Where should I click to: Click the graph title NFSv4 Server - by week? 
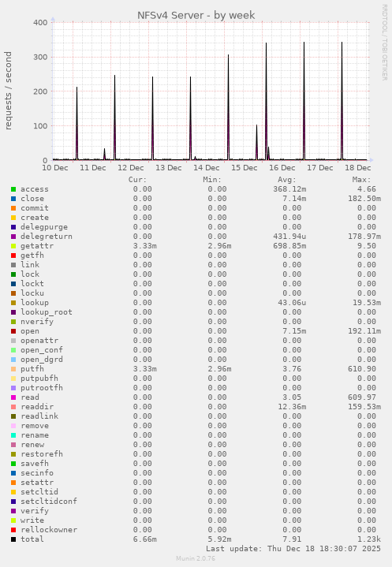[x=196, y=15]
